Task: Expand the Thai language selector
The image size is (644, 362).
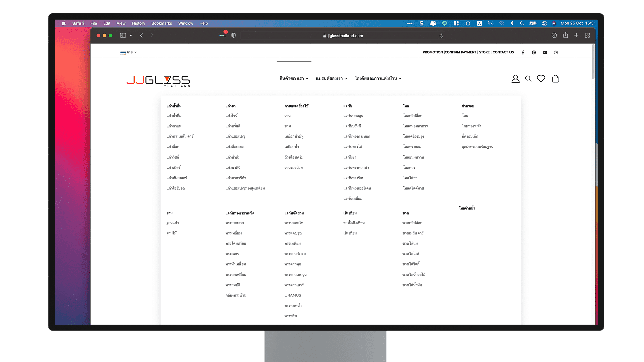Action: [129, 52]
